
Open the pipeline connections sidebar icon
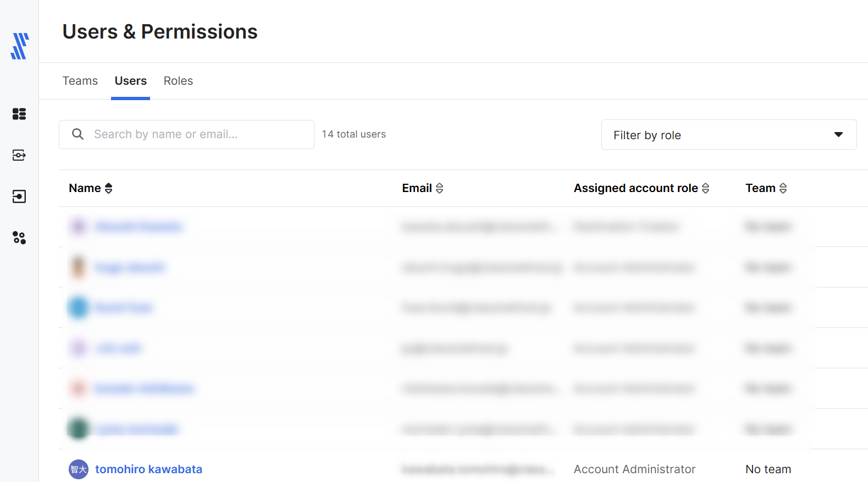(x=19, y=155)
